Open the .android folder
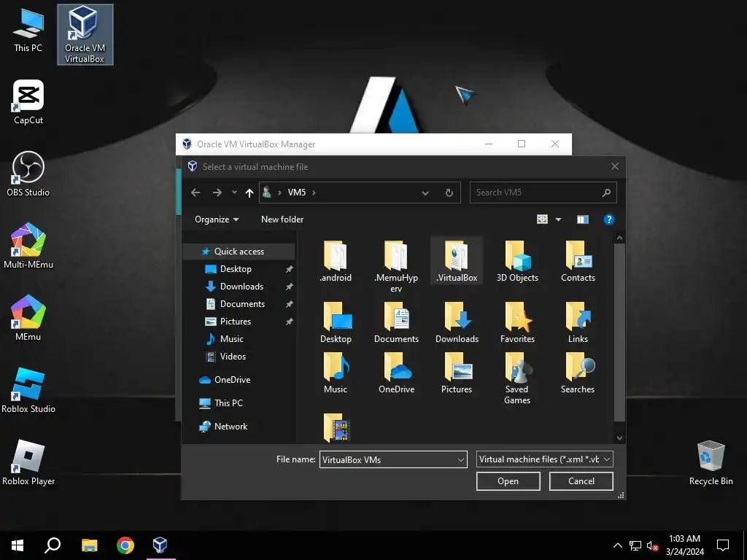 336,262
